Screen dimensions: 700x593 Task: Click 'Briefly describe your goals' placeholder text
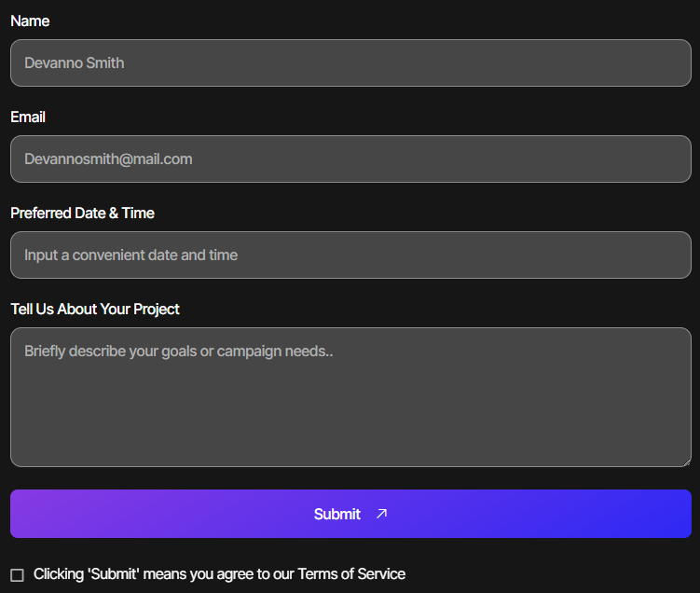click(178, 352)
